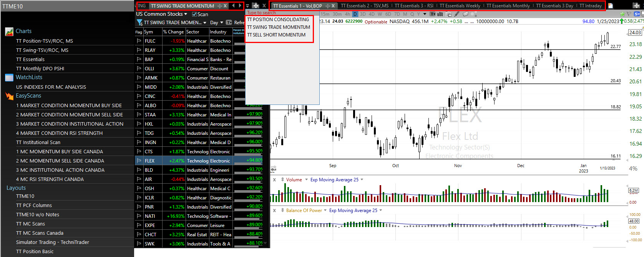Viewport: 644px width, 257px height.
Task: Sort by the % Change column header
Action: [x=173, y=32]
